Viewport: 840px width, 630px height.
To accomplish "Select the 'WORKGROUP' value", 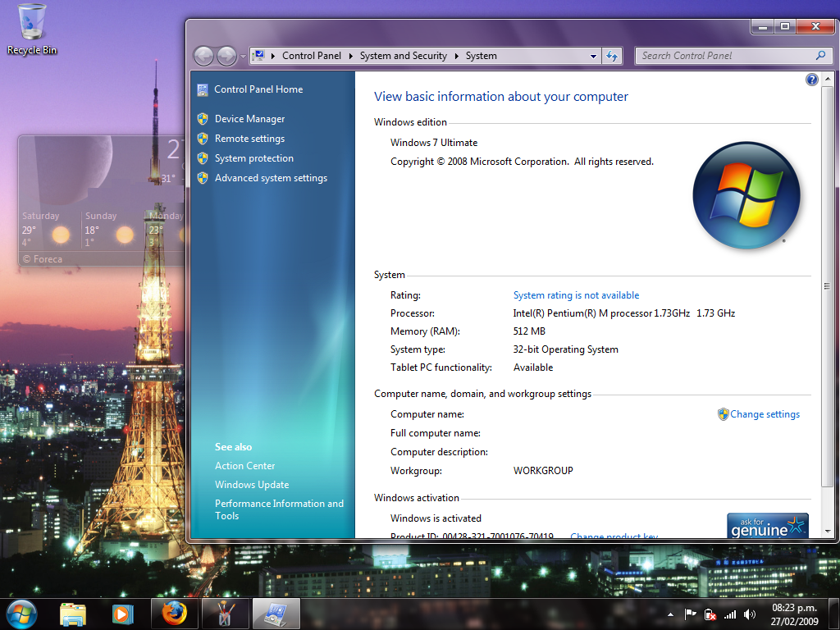I will click(x=543, y=471).
